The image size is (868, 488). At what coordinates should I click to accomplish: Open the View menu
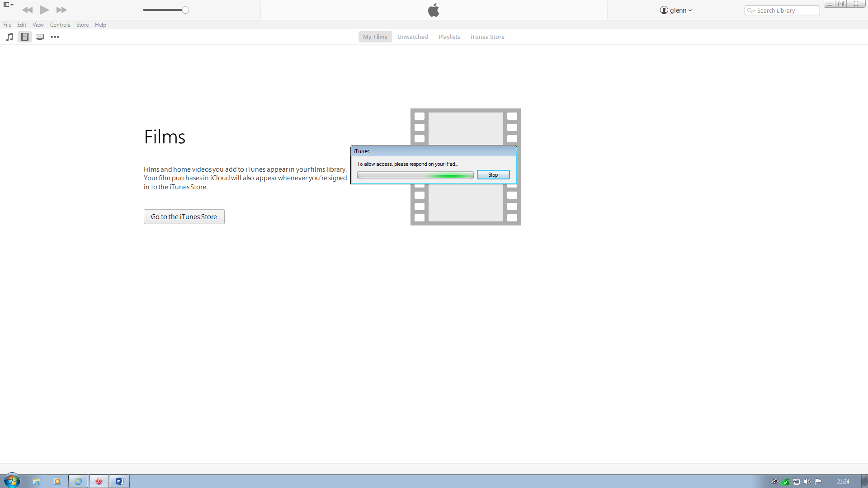click(38, 25)
